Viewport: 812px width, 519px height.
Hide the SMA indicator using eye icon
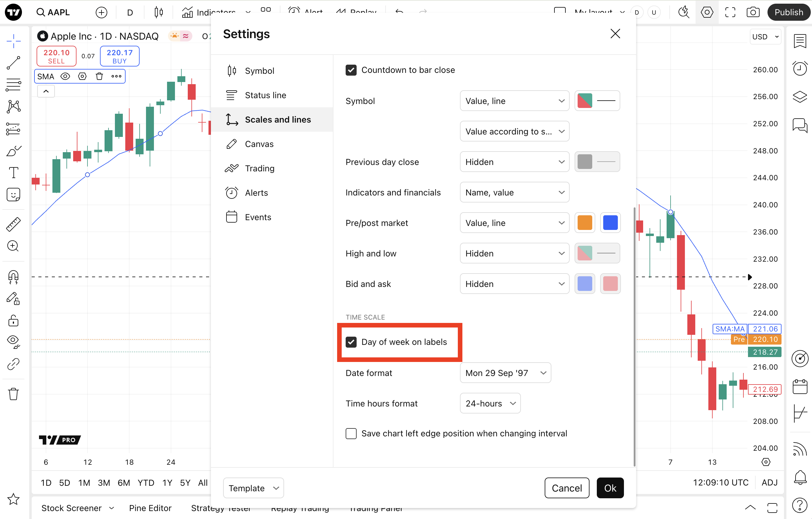(x=65, y=76)
